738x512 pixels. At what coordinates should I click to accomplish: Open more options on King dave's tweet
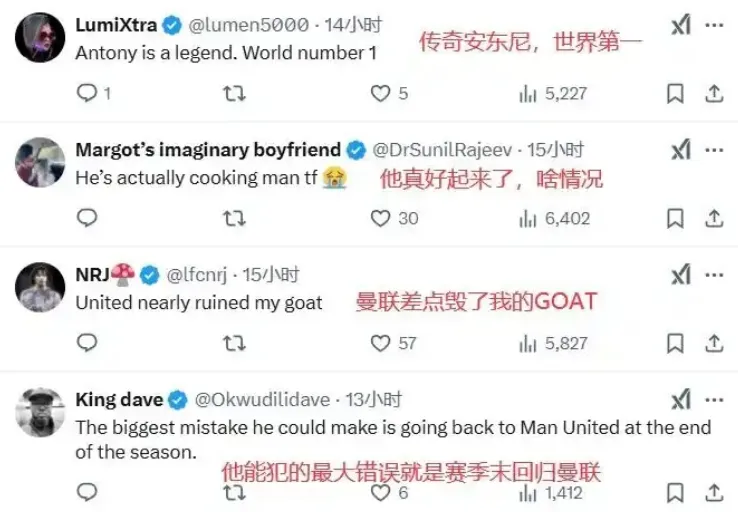click(714, 400)
